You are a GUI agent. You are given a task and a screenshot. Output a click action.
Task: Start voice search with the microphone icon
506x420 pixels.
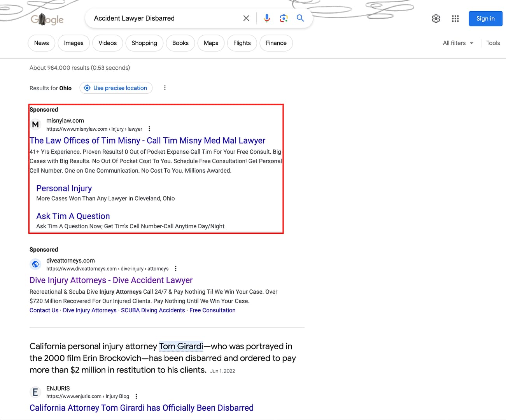pos(267,18)
